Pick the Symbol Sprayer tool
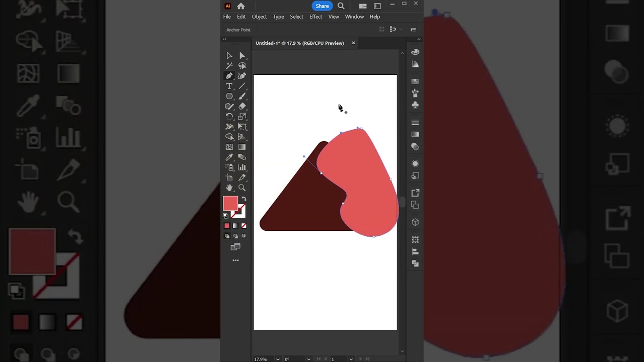 tap(229, 167)
